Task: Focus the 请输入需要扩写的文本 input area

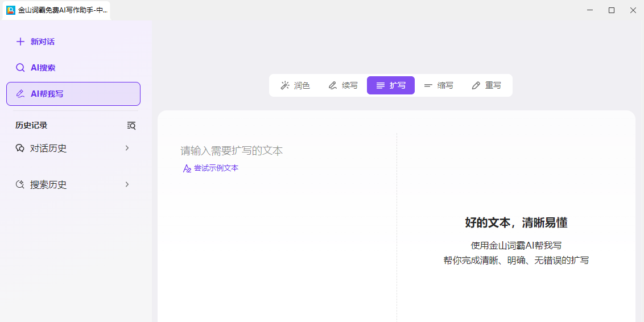Action: click(232, 151)
